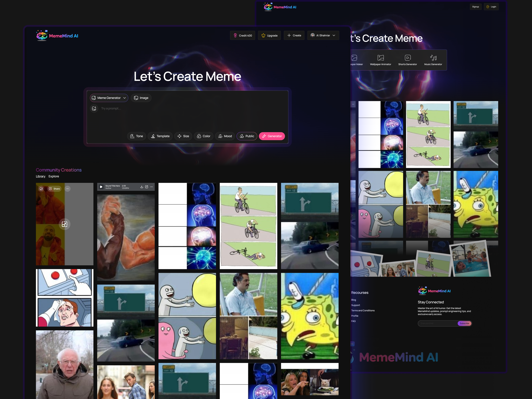
Task: Download the 'Sound Title Here' track
Action: pyautogui.click(x=142, y=187)
